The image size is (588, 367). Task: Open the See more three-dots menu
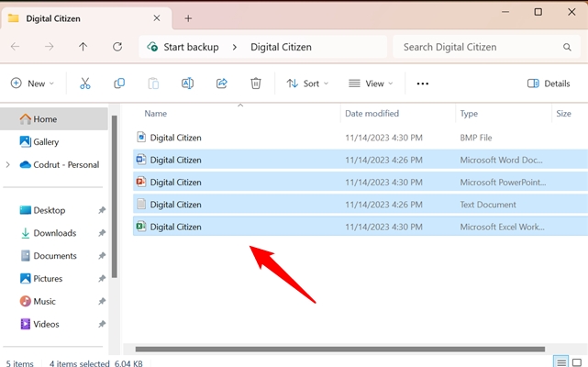click(x=422, y=83)
